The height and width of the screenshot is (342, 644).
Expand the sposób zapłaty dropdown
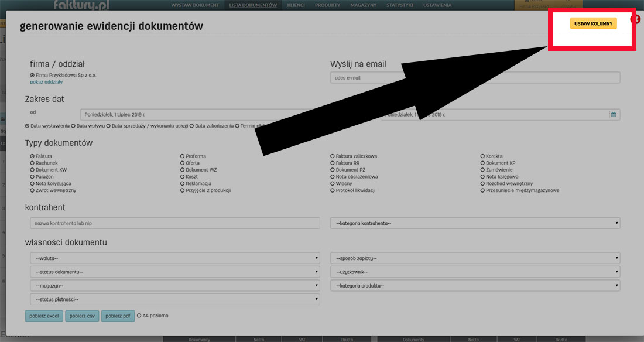tap(475, 258)
